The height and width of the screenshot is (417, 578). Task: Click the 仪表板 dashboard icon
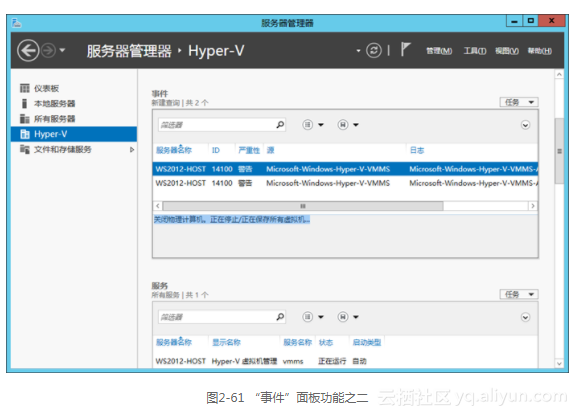24,88
